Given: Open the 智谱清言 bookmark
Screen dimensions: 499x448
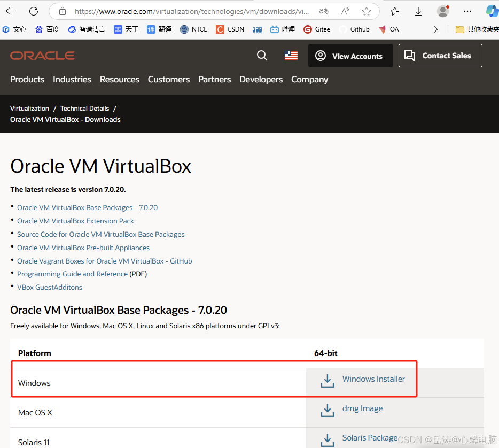Looking at the screenshot, I should pyautogui.click(x=87, y=29).
